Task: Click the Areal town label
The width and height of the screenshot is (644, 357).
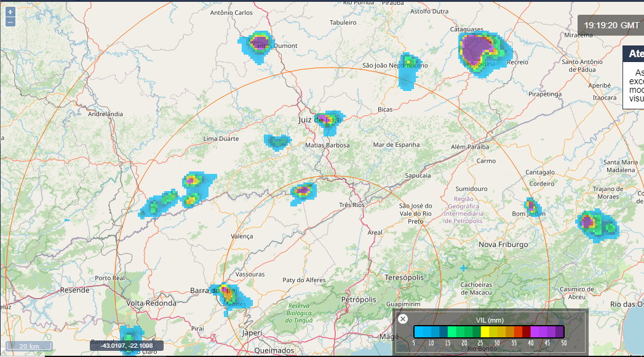Action: [375, 232]
